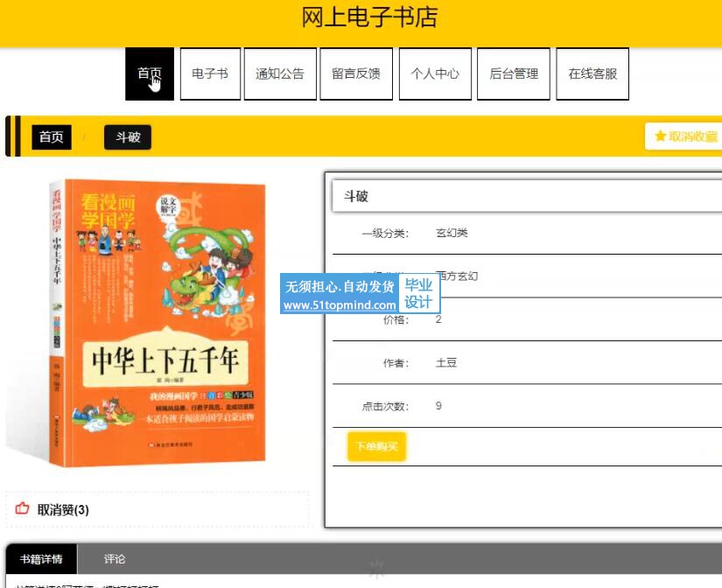722x588 pixels.
Task: Click the thumbs-up like icon
Action: coord(22,508)
